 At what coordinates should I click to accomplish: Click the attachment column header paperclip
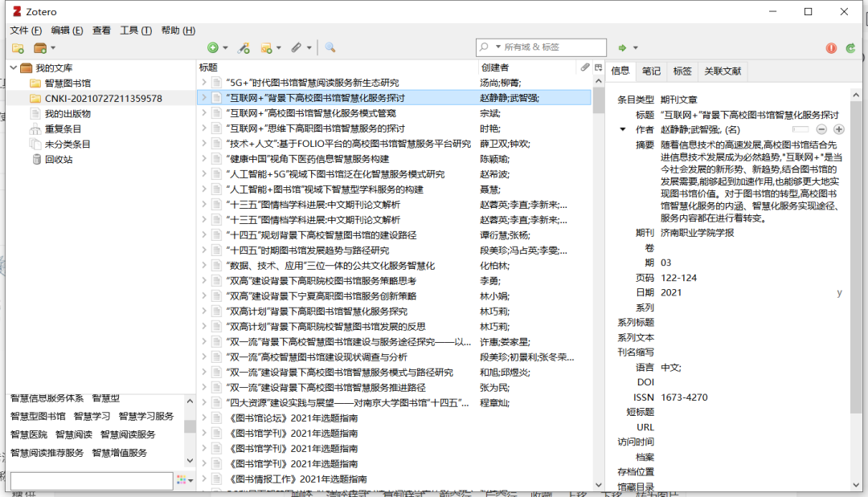click(584, 67)
